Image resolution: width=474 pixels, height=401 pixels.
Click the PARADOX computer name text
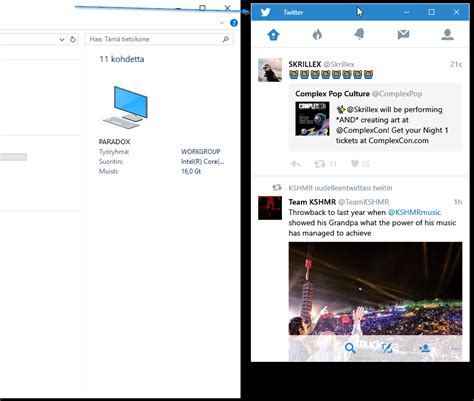point(114,142)
